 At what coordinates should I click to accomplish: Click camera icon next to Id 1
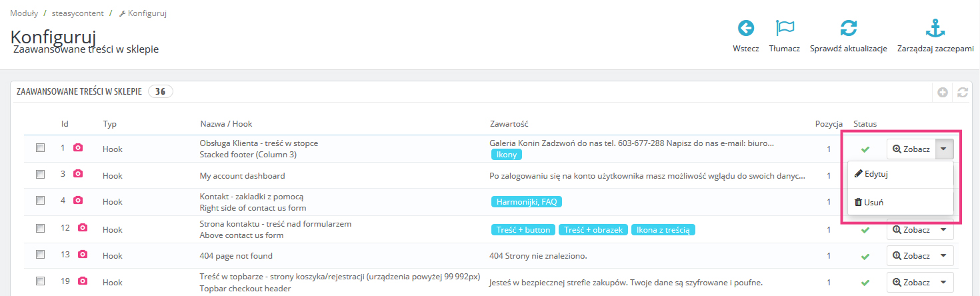pos(78,148)
